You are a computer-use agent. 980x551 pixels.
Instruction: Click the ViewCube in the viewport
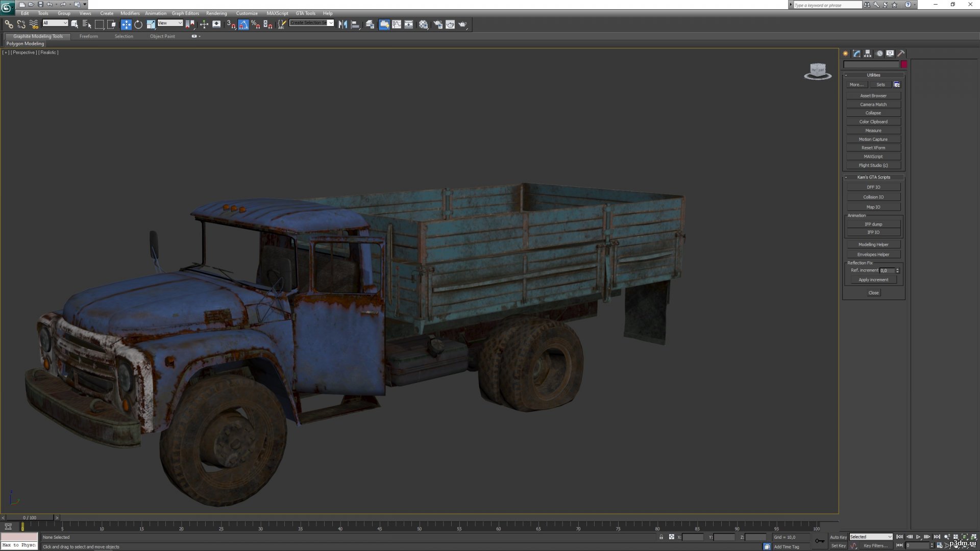coord(818,71)
